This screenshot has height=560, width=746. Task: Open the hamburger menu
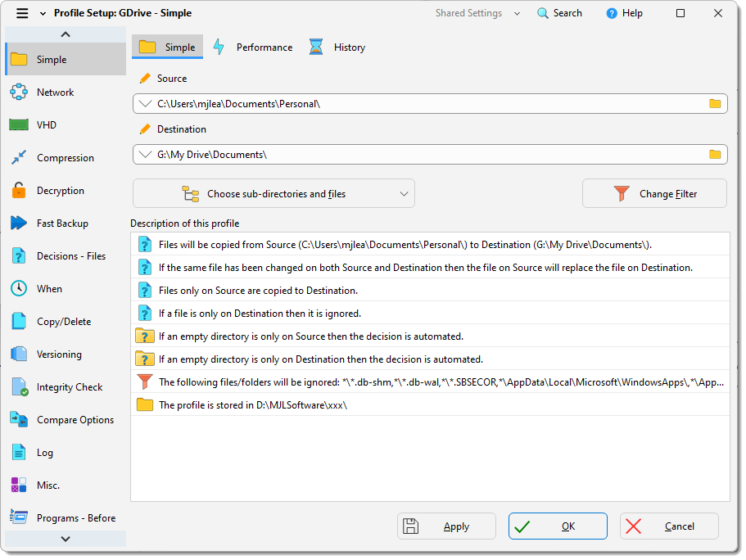(x=22, y=12)
